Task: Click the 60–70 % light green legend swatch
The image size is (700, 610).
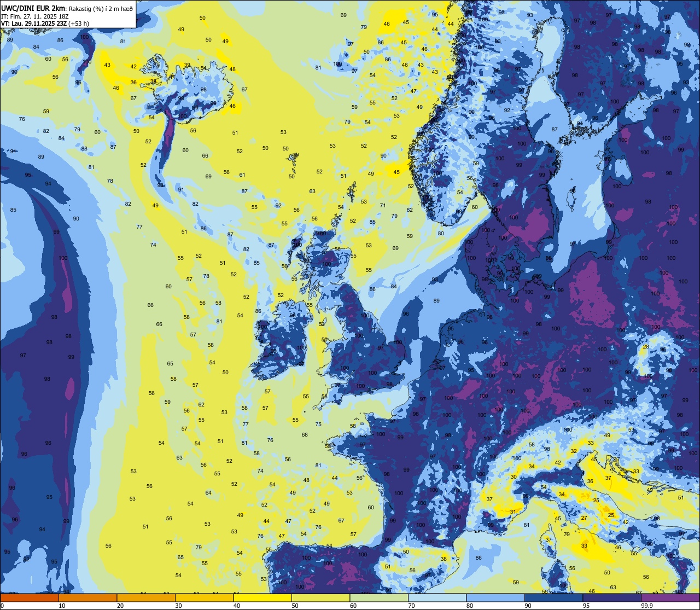Action: [x=379, y=598]
